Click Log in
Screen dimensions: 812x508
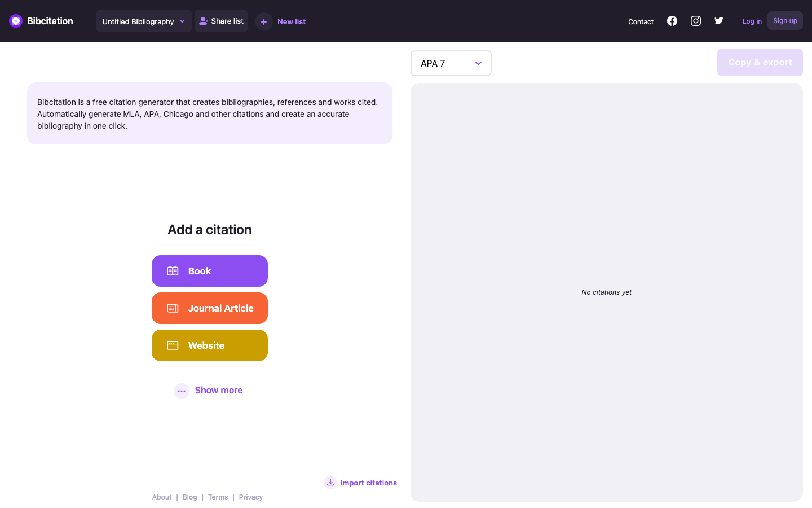pyautogui.click(x=752, y=21)
